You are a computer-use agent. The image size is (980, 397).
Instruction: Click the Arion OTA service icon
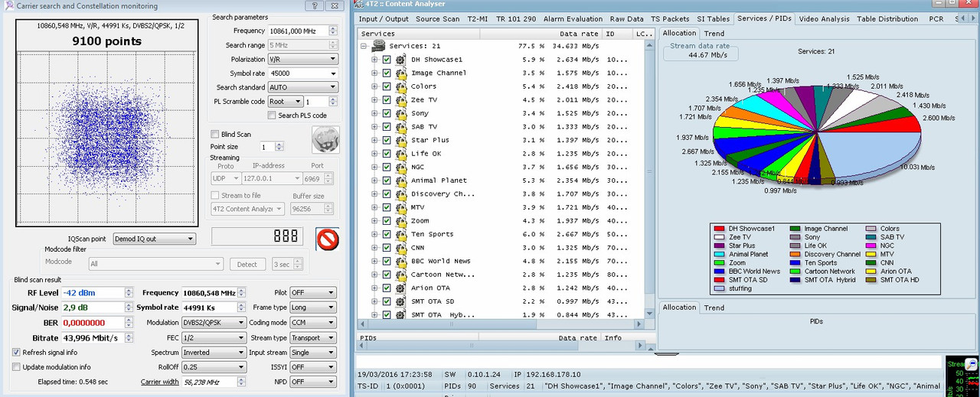[x=400, y=288]
